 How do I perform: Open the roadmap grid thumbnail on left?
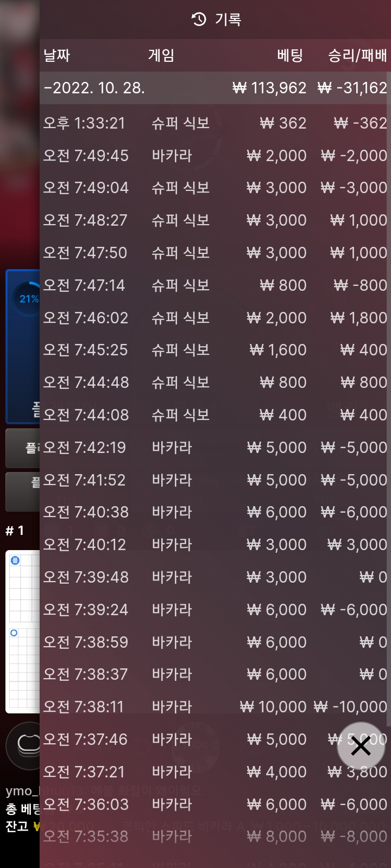pos(22,631)
